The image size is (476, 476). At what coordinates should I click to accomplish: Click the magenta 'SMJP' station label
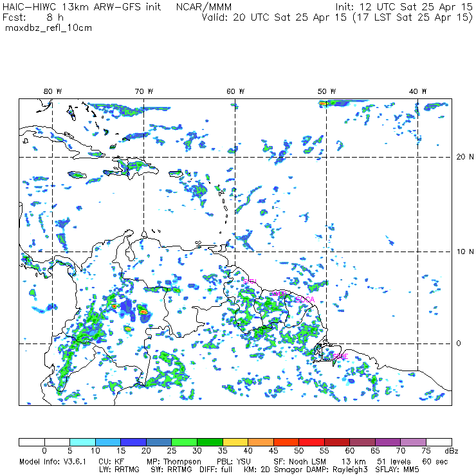click(x=279, y=294)
